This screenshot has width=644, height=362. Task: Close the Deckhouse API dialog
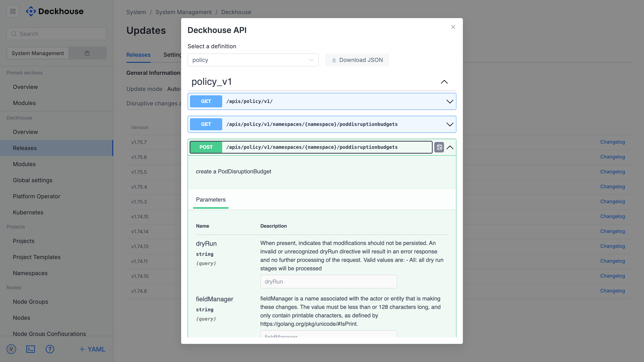pyautogui.click(x=453, y=27)
